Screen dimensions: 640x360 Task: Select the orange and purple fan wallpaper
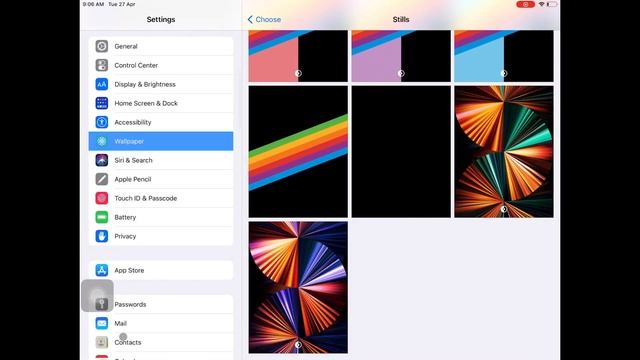point(298,287)
